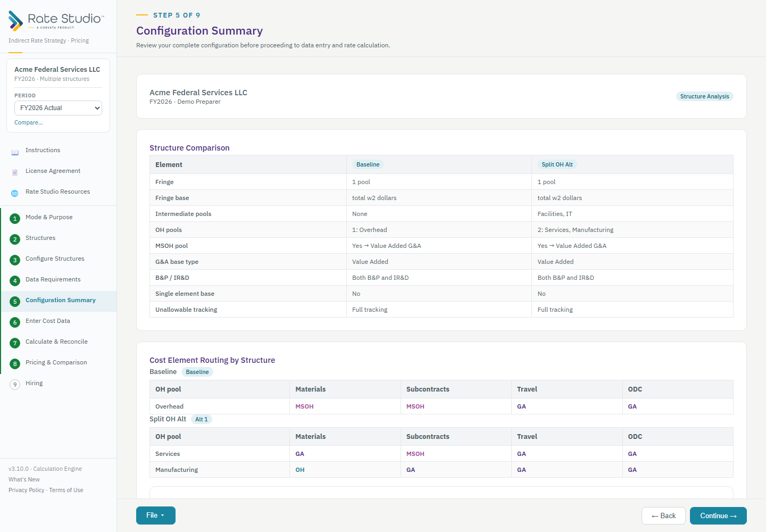Image resolution: width=766 pixels, height=532 pixels.
Task: Click step 1 circle for Mode & Purpose
Action: click(x=15, y=219)
